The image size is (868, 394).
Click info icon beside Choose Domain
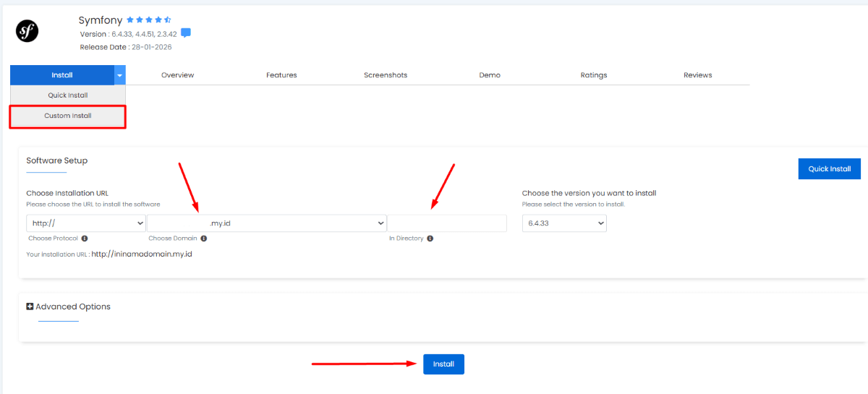point(203,239)
